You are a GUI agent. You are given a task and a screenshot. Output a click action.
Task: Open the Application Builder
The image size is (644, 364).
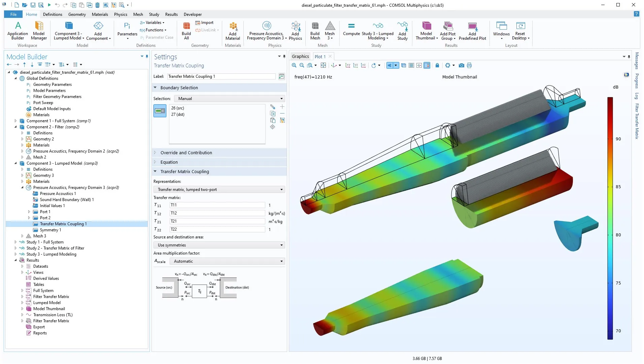click(x=18, y=30)
